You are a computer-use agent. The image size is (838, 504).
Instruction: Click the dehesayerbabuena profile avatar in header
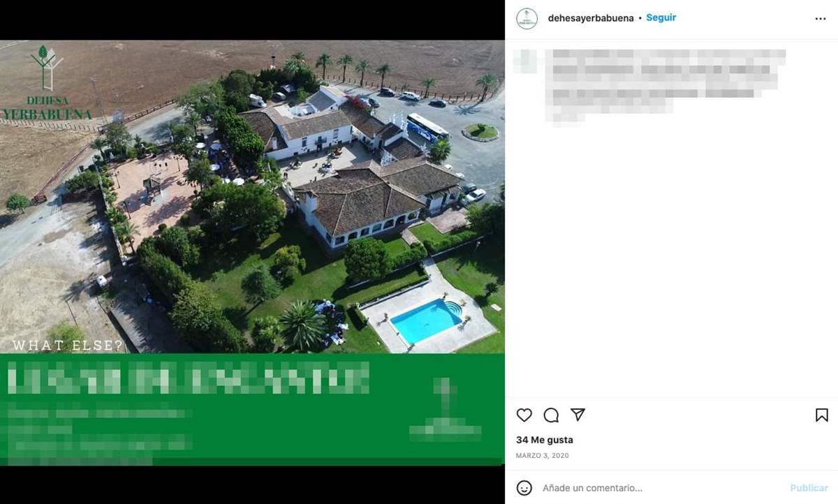point(527,18)
